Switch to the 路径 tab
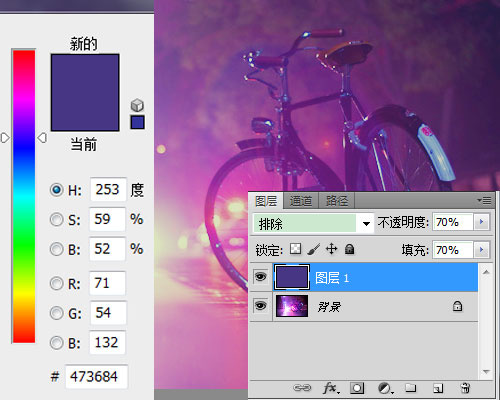Viewport: 500px width, 400px height. [x=337, y=201]
